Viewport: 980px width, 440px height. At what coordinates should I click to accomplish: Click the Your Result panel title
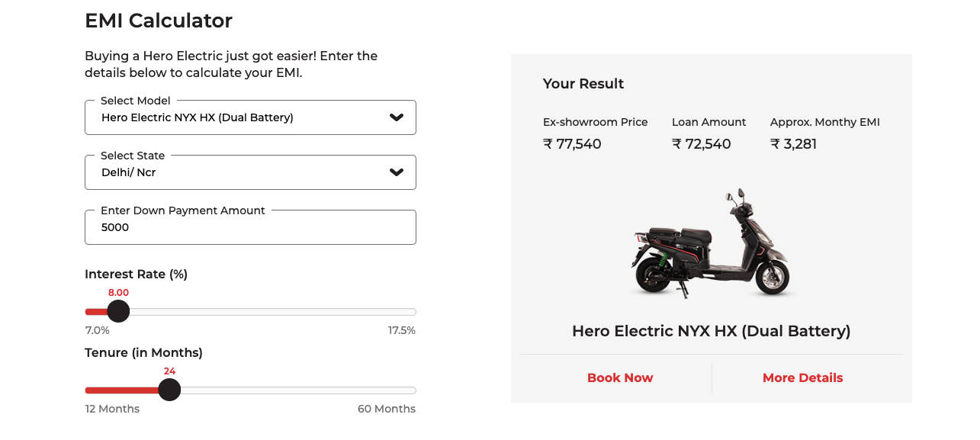tap(583, 84)
